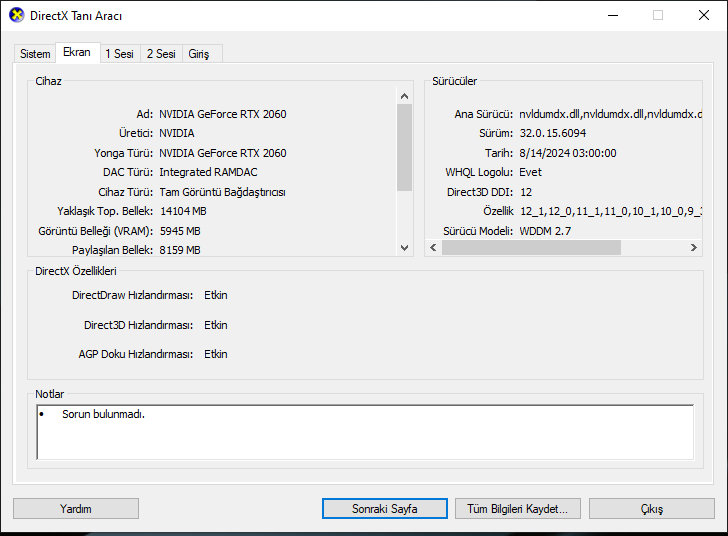
Task: Click the Sürüm value 32.0.15.6094
Action: click(x=552, y=133)
